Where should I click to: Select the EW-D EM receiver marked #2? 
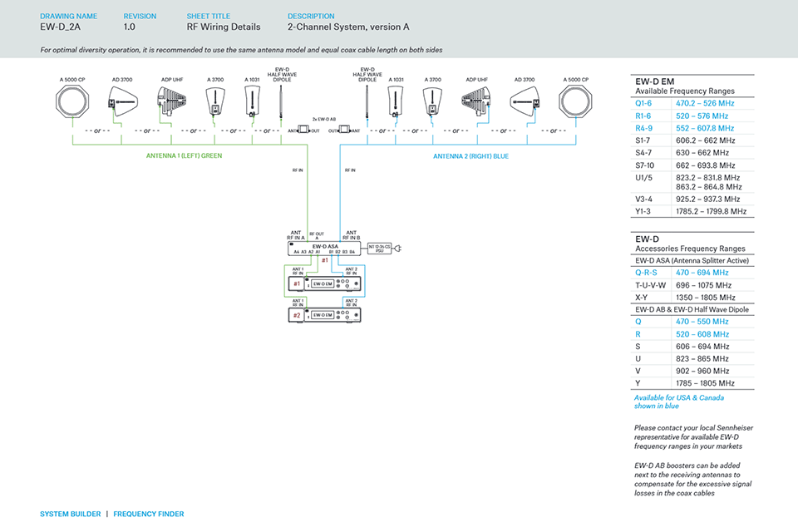pyautogui.click(x=324, y=315)
